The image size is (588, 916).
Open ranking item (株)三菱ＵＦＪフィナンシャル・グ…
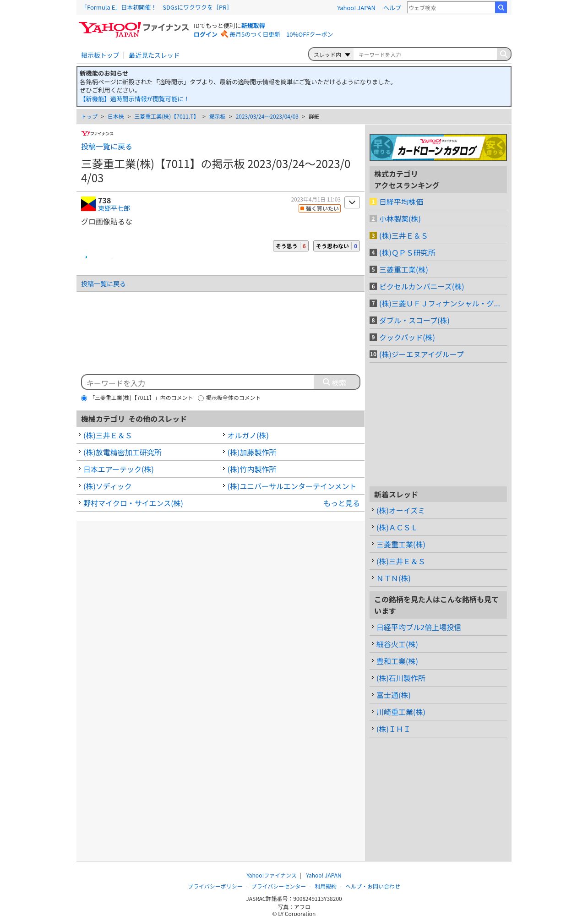[x=440, y=304]
